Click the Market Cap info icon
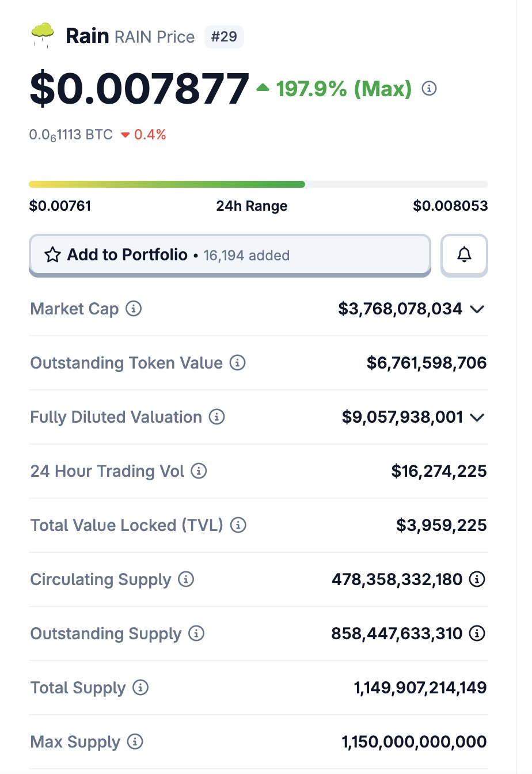Viewport: 532px width, 774px height. tap(134, 309)
